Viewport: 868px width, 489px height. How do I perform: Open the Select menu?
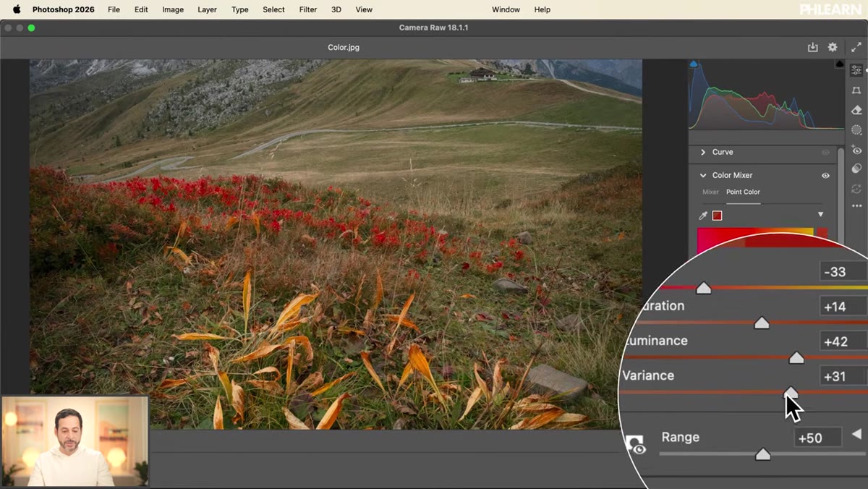pos(273,9)
